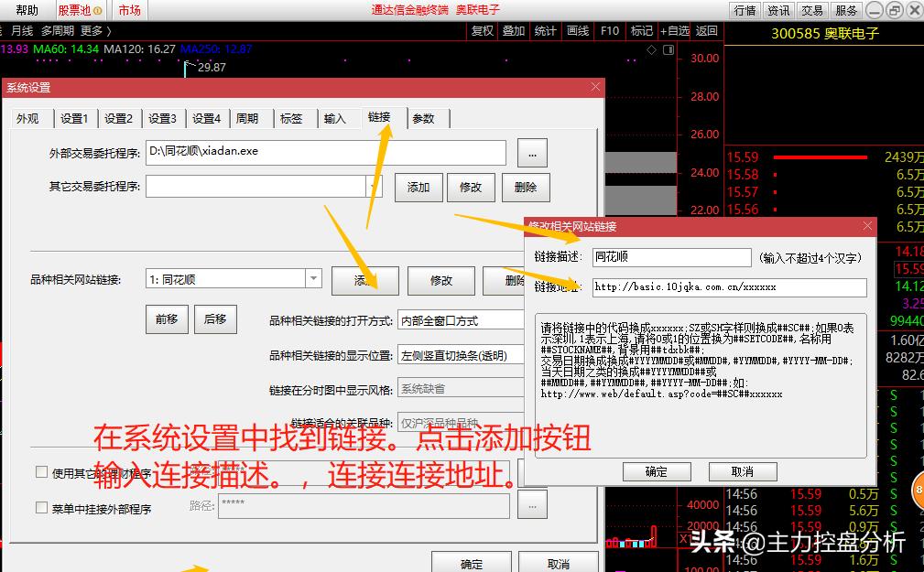Image resolution: width=924 pixels, height=572 pixels.
Task: Open 链接适合的关联品种 dropdown
Action: tap(461, 423)
